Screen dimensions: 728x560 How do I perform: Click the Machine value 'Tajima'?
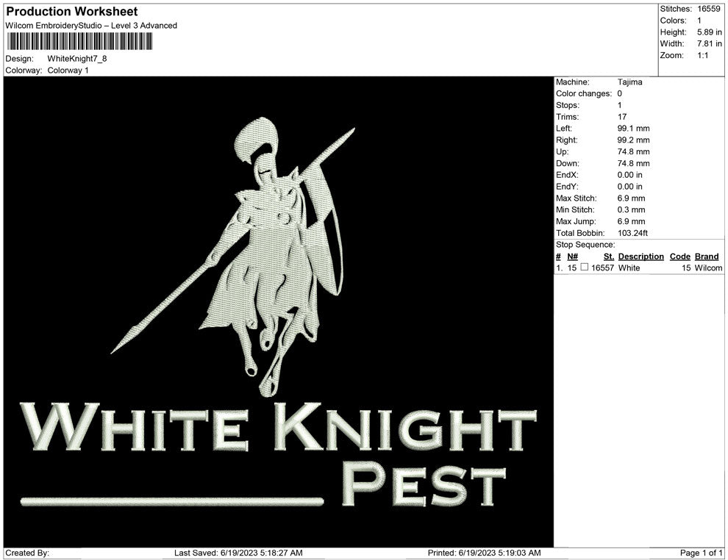click(629, 82)
